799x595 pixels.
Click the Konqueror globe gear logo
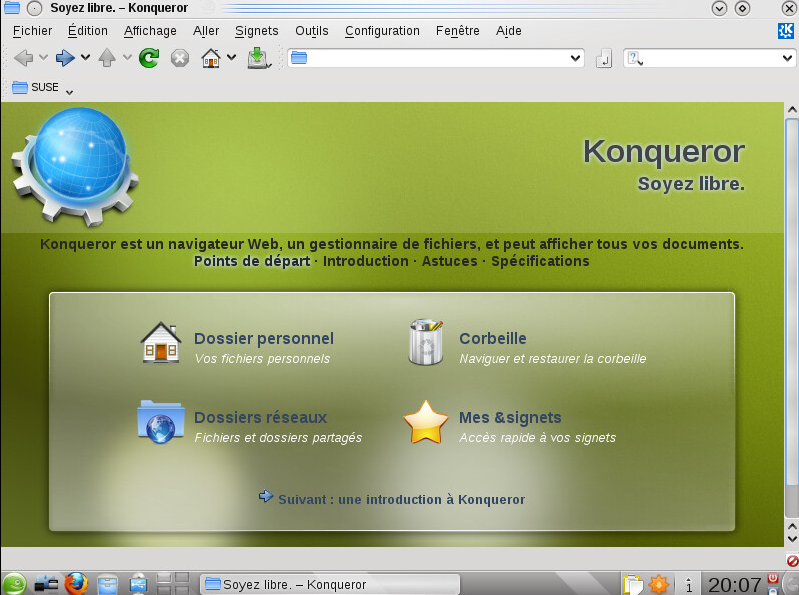75,166
